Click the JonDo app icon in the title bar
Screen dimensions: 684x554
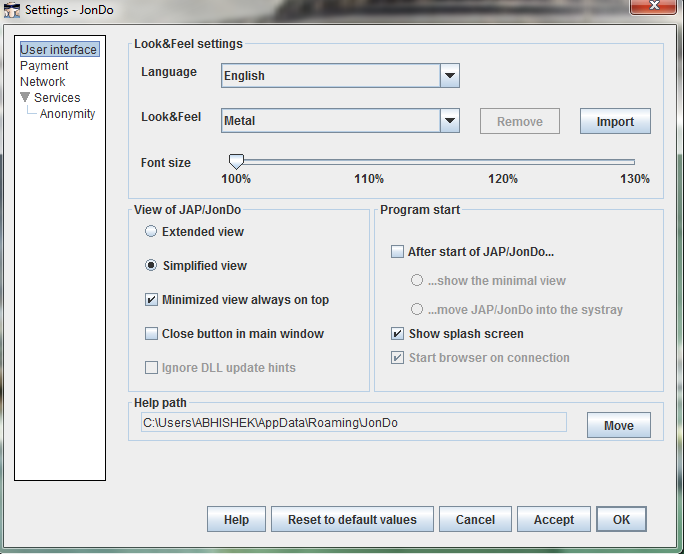pos(12,10)
